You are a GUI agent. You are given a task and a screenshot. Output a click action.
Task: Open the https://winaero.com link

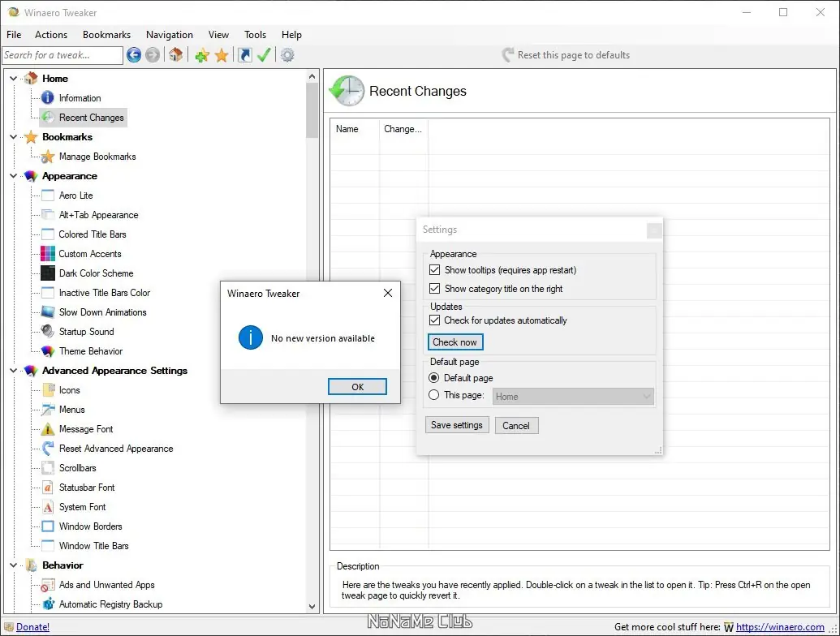(780, 626)
